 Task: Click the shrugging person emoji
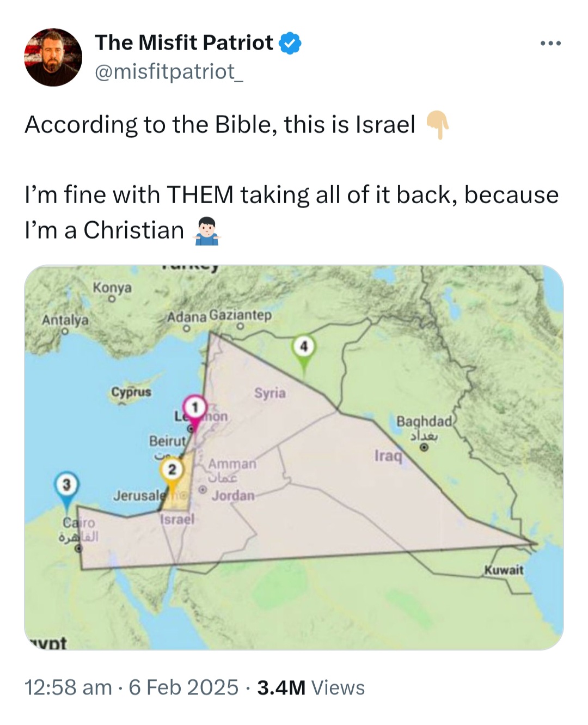click(x=206, y=230)
